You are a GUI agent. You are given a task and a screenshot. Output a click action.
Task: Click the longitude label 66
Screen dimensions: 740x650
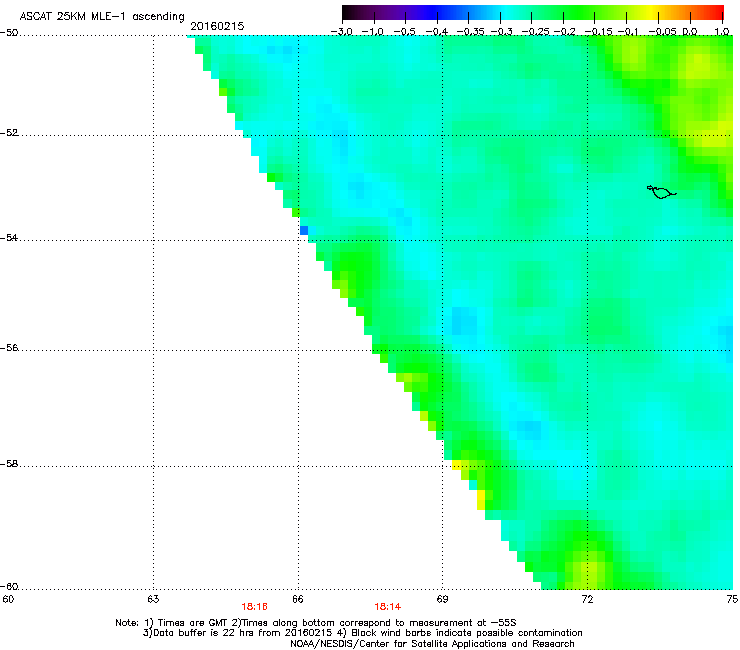(298, 599)
